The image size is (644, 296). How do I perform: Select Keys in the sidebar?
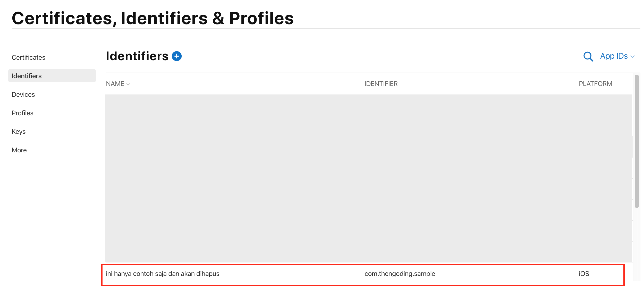[19, 132]
